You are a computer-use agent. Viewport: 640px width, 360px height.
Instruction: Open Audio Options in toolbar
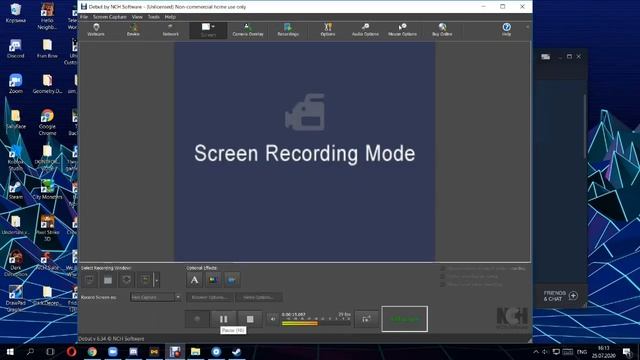pyautogui.click(x=365, y=30)
